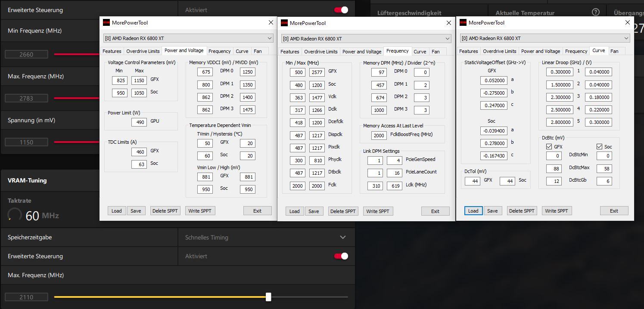Close the middle MorePowerTool window
The width and height of the screenshot is (644, 309).
point(449,23)
